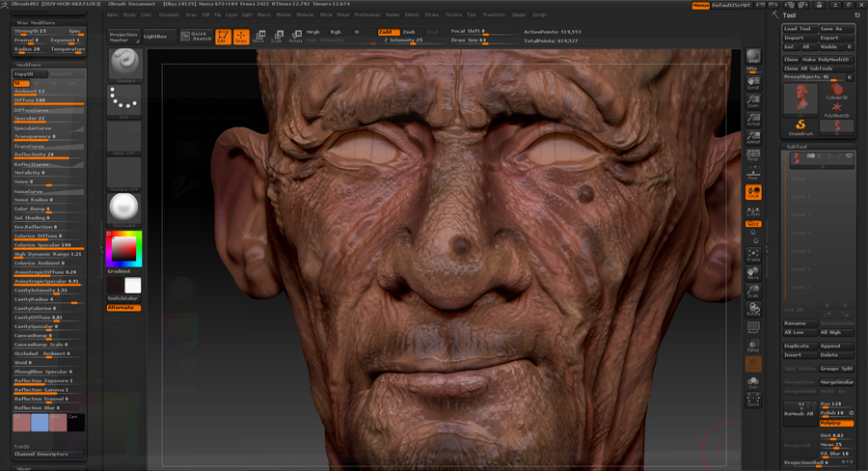Click the Duplicate subtool button
This screenshot has width=868, height=471.
[x=800, y=346]
